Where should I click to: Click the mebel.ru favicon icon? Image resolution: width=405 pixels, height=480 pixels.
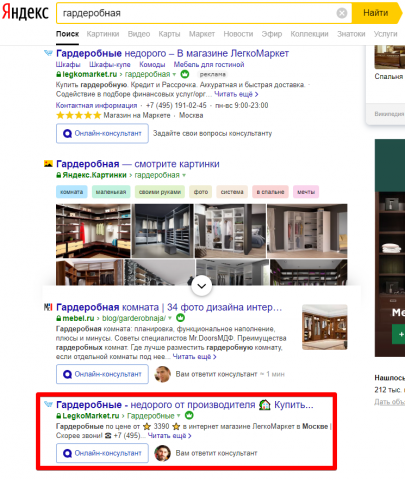48,307
